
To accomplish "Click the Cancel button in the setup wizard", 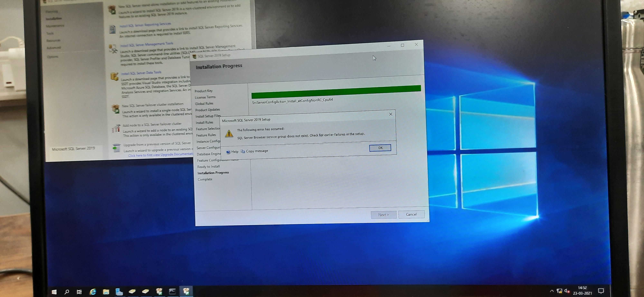I will (x=411, y=214).
